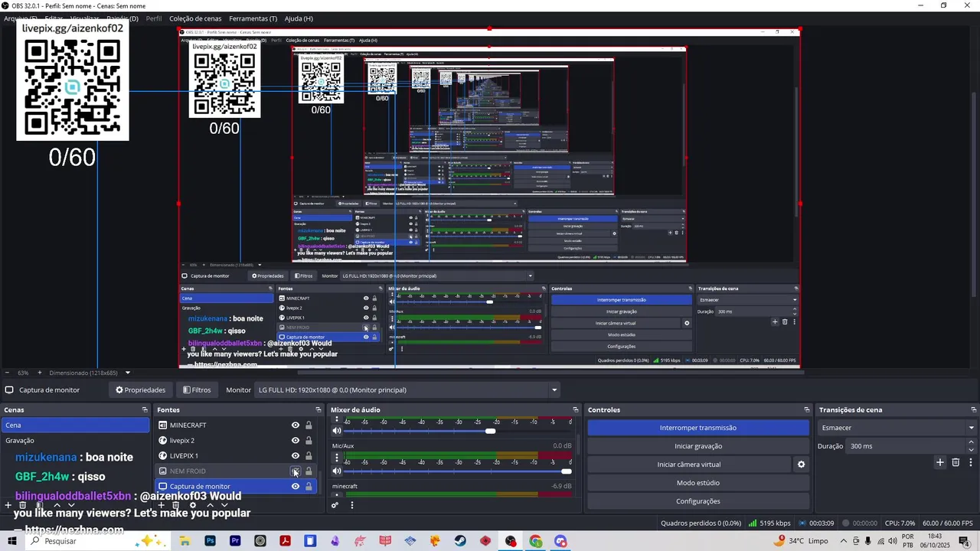The height and width of the screenshot is (551, 980).
Task: Mute the top mixer channel with its speaker icon
Action: pyautogui.click(x=337, y=431)
